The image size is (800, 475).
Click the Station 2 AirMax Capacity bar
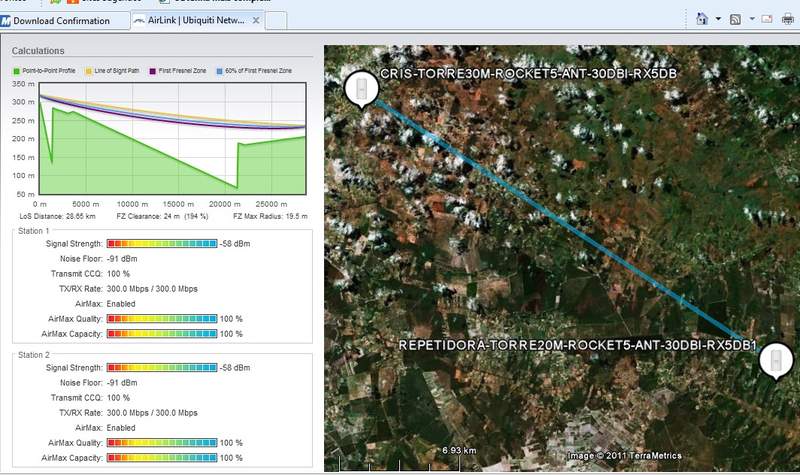162,458
